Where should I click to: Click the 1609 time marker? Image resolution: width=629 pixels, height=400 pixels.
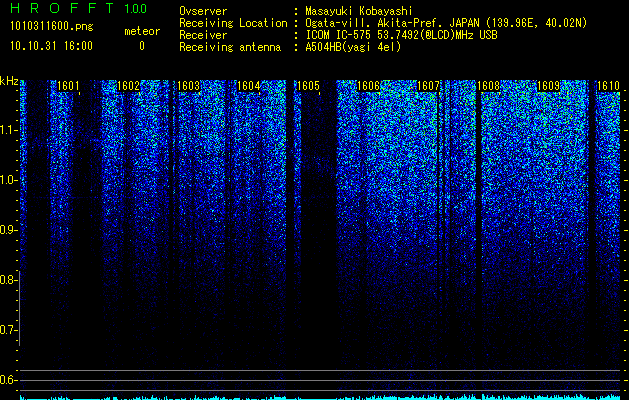pos(548,86)
